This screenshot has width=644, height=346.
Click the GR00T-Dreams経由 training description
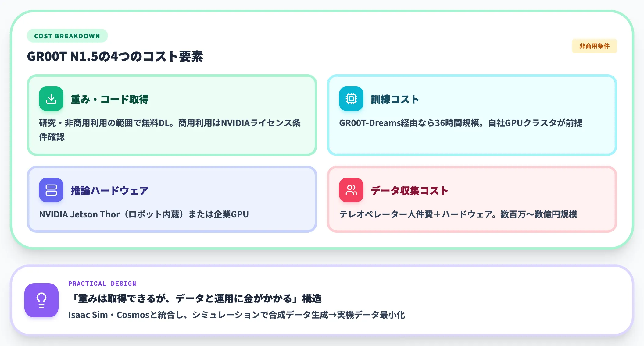(x=461, y=123)
